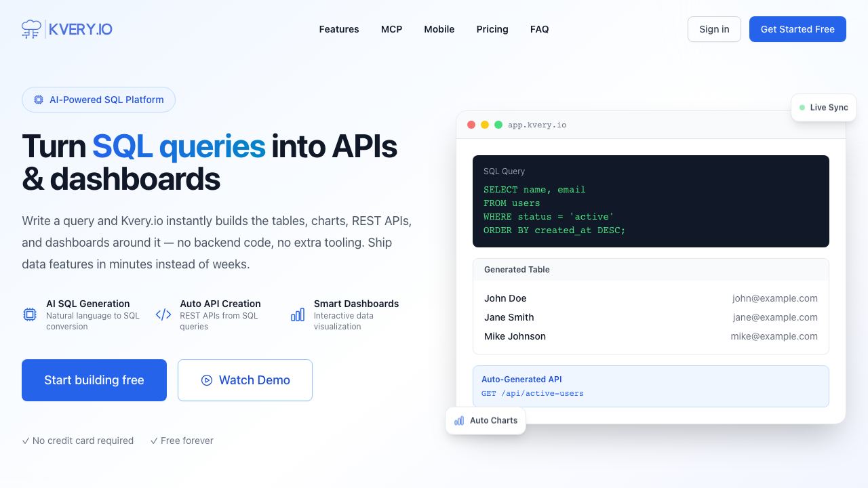Click the AI SQL Generation feature title

point(88,304)
